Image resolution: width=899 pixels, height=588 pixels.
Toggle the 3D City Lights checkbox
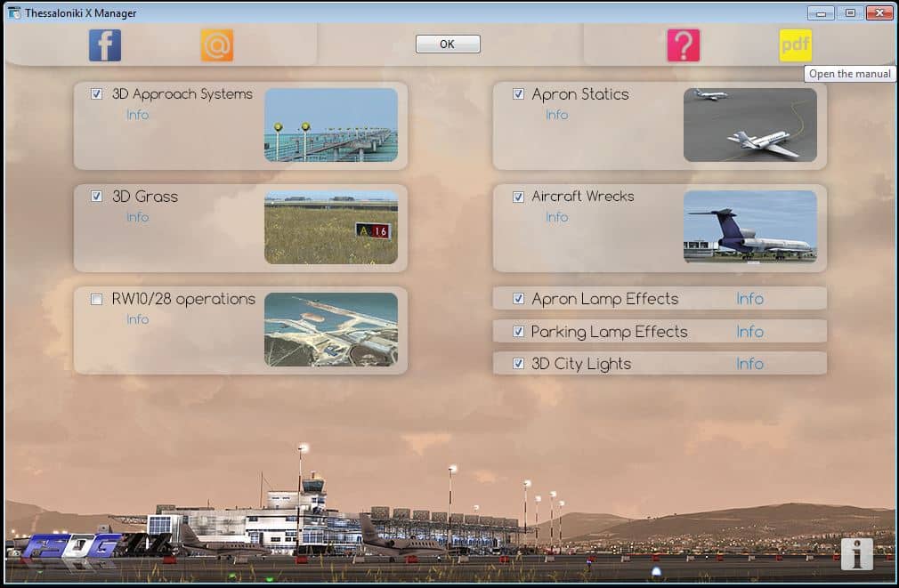point(518,364)
